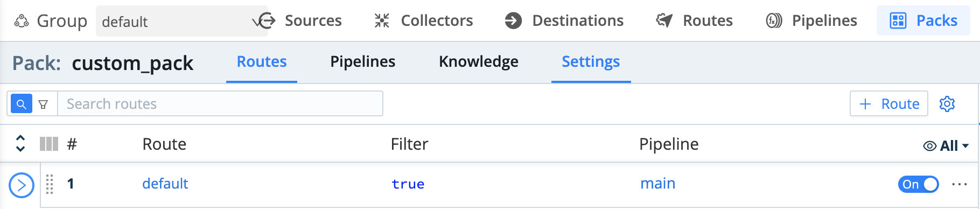980x209 pixels.
Task: Add a new route with + Route
Action: pyautogui.click(x=889, y=103)
